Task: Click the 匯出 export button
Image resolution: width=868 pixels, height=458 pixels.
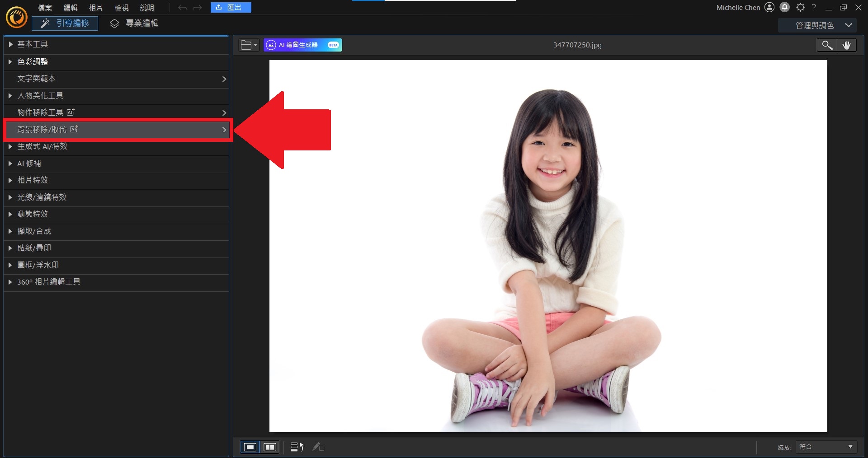Action: click(x=231, y=8)
